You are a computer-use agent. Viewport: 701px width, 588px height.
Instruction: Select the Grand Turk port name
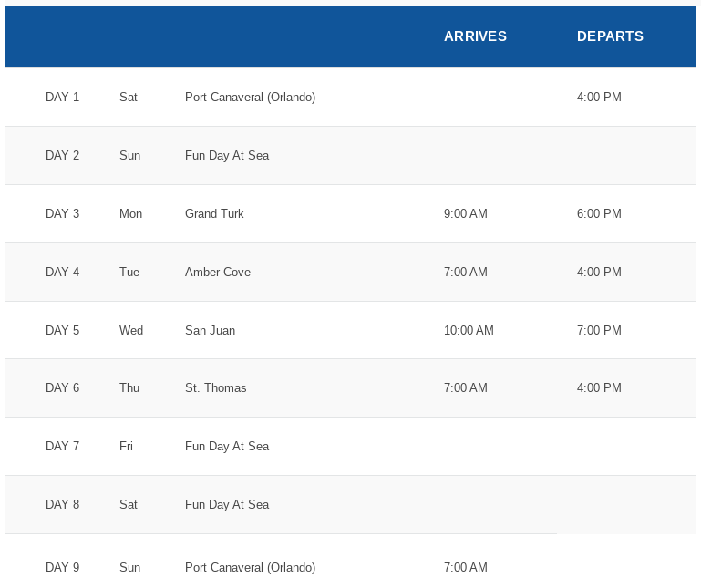(x=214, y=214)
